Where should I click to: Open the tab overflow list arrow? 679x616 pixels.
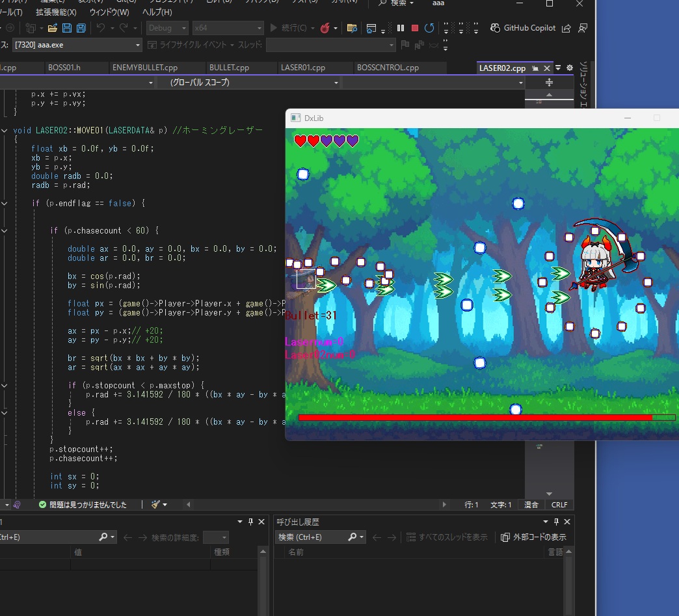pyautogui.click(x=558, y=68)
